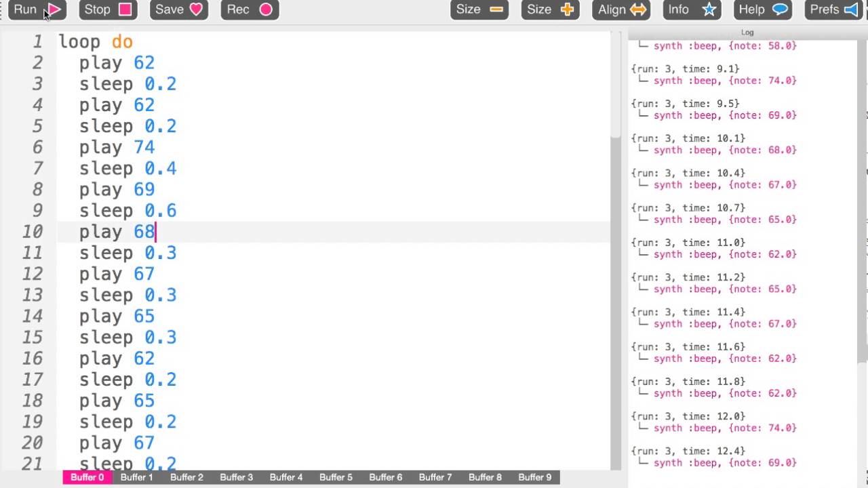Decrease text size with Size minus
Image resolution: width=868 pixels, height=488 pixels.
(479, 9)
